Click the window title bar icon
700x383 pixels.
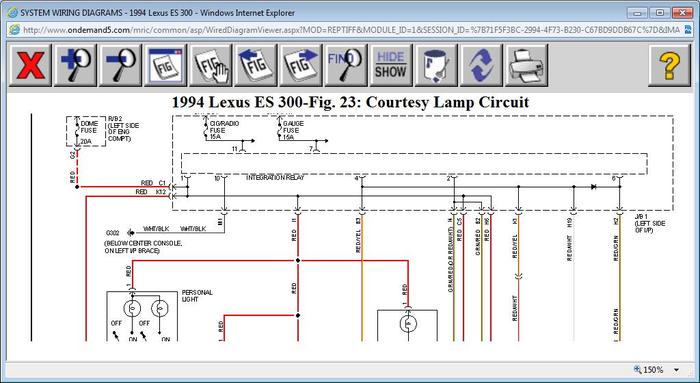point(13,12)
